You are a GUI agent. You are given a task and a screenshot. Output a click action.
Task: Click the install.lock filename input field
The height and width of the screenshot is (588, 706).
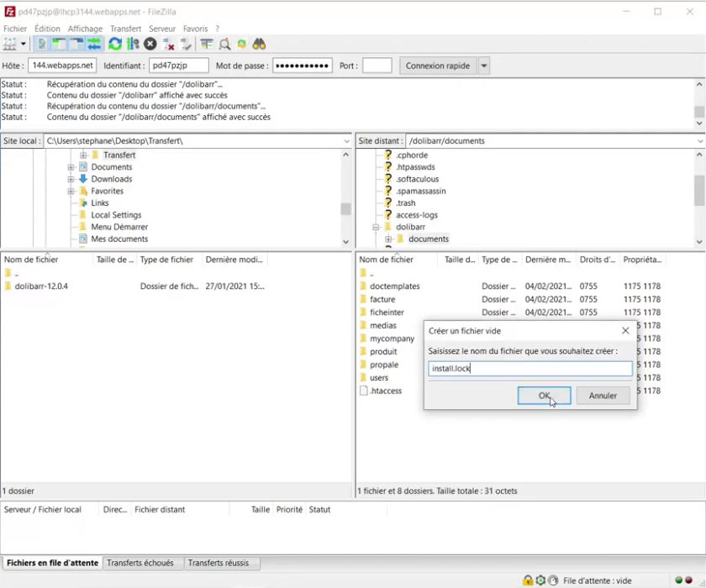[529, 369]
